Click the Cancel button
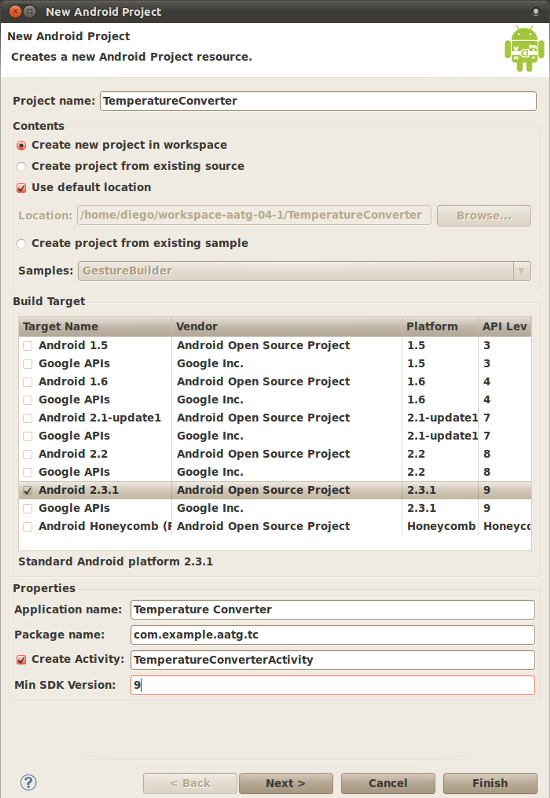The width and height of the screenshot is (550, 798). (388, 783)
